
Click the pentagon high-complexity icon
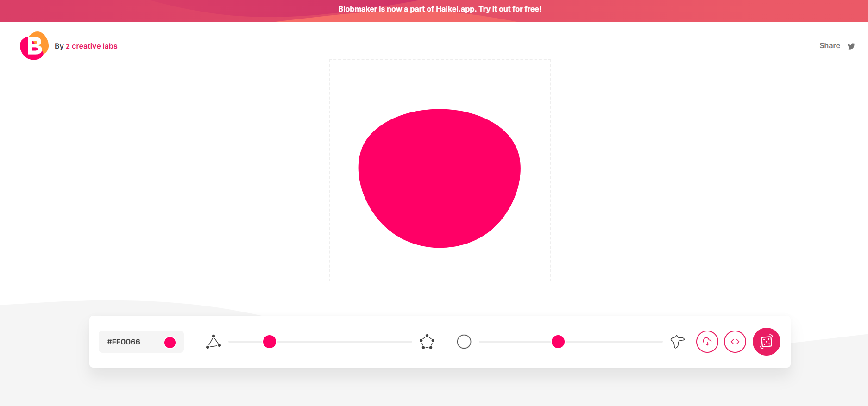pyautogui.click(x=427, y=342)
